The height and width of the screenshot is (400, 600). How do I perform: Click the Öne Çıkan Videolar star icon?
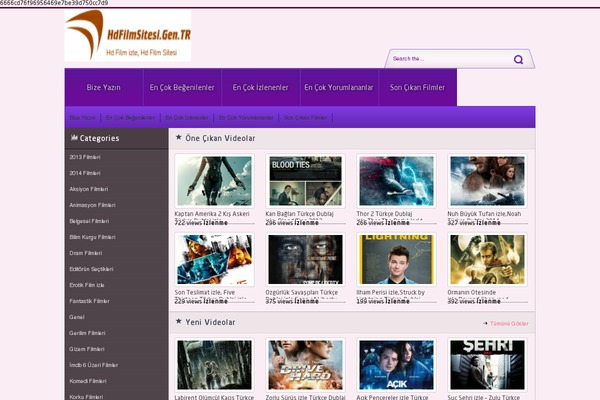coord(178,137)
